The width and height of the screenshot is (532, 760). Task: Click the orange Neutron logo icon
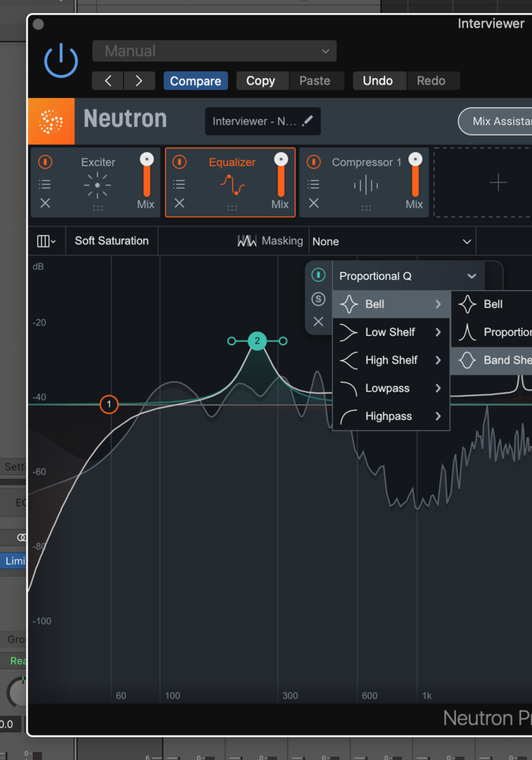pyautogui.click(x=51, y=121)
